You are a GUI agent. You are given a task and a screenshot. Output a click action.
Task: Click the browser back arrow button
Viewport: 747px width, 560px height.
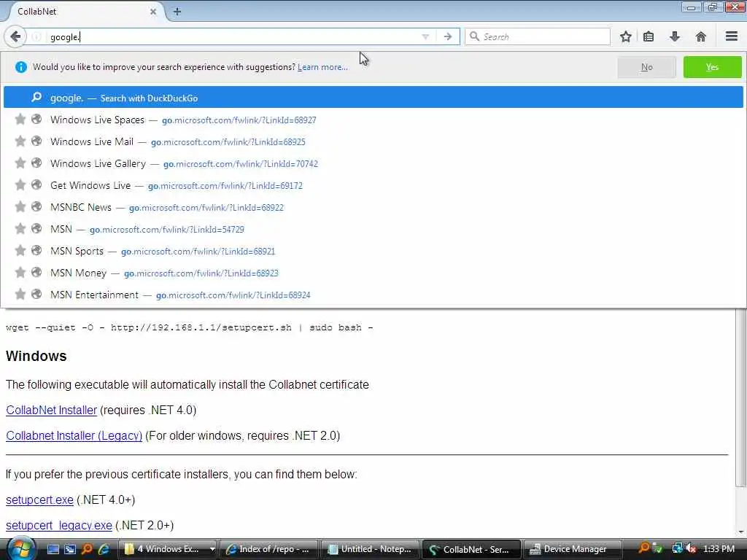15,36
